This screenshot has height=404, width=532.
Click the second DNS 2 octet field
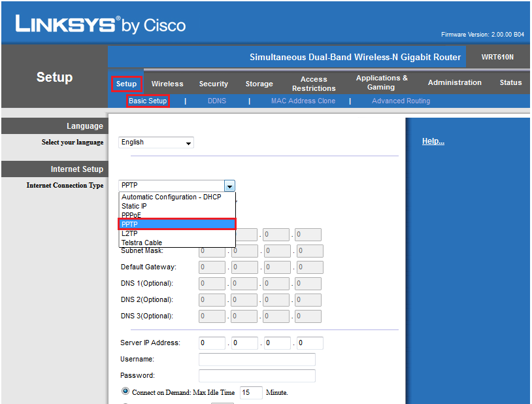(x=244, y=300)
